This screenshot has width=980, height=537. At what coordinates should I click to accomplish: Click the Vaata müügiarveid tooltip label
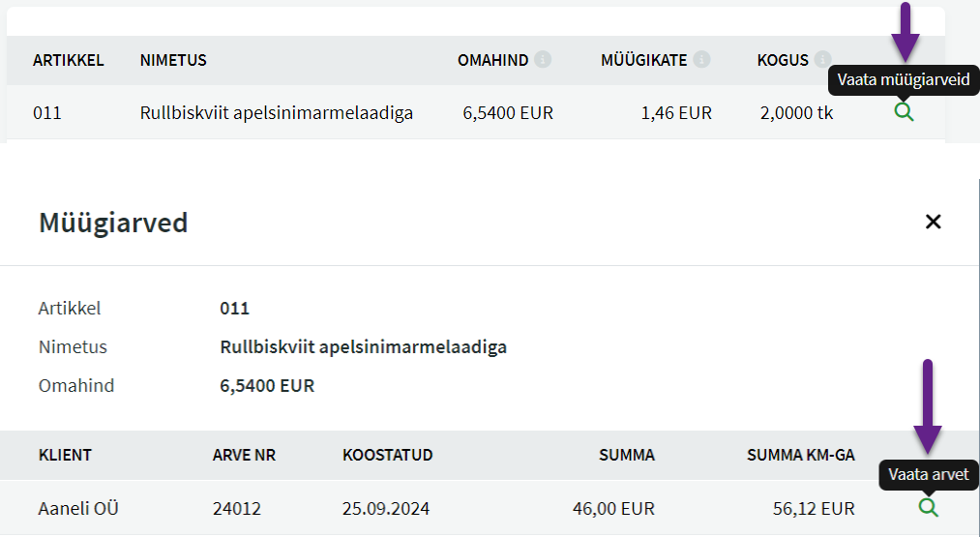point(904,80)
